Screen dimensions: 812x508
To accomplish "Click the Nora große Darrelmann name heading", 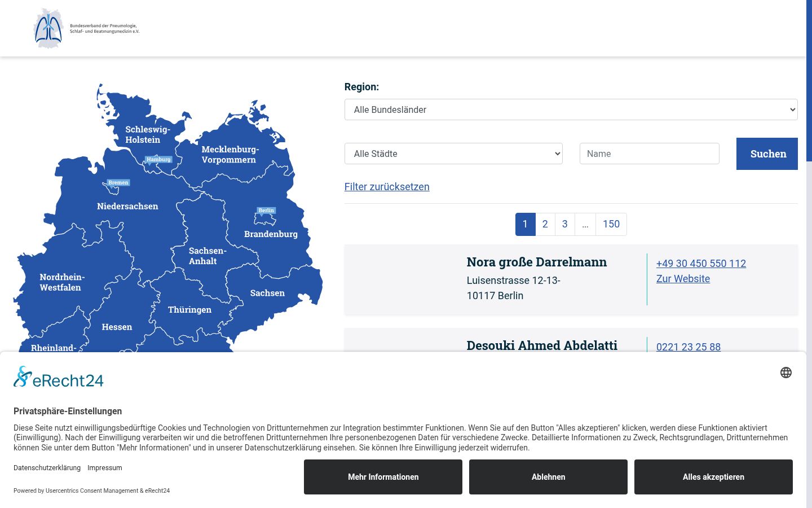I will click(537, 262).
